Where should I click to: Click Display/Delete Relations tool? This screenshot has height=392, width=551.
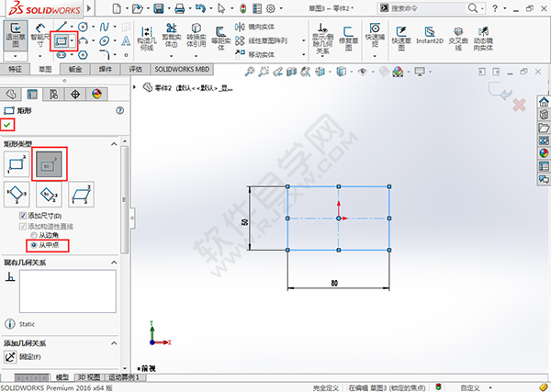pyautogui.click(x=322, y=38)
